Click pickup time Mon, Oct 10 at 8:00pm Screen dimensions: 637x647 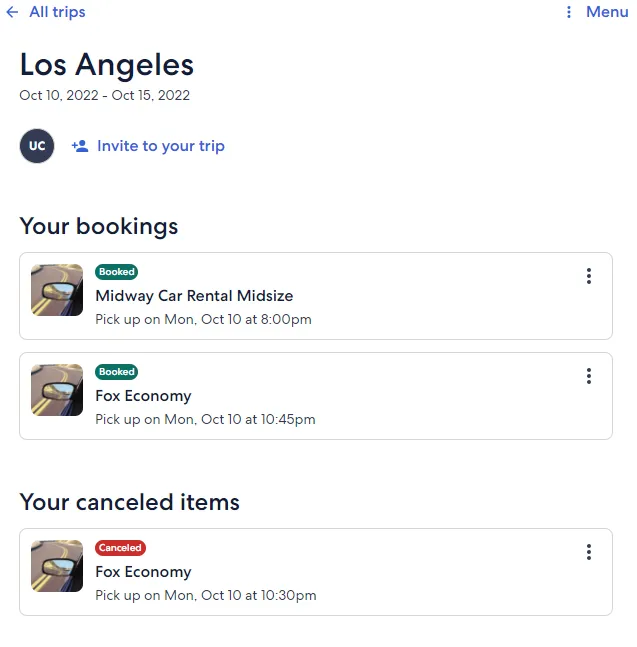tap(203, 319)
